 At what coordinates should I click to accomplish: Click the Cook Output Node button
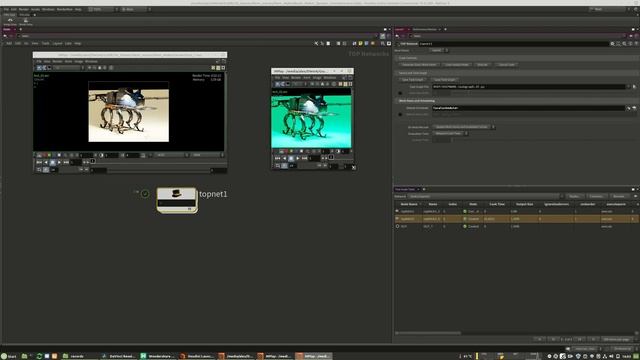(457, 64)
